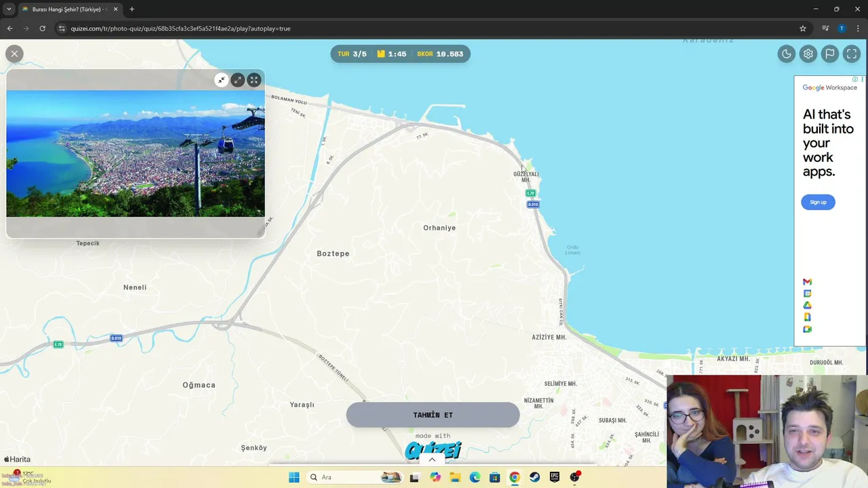Click the taskbar Ara search box

click(354, 477)
